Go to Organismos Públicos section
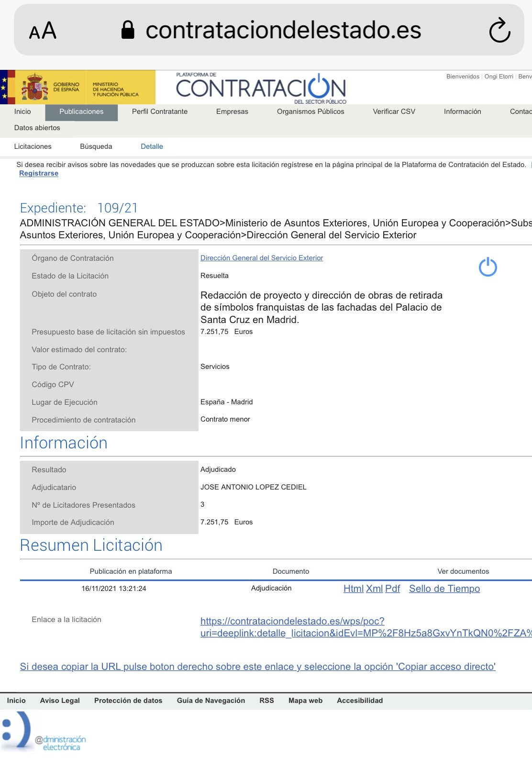Screen dimensions: 532x768 click(x=310, y=111)
